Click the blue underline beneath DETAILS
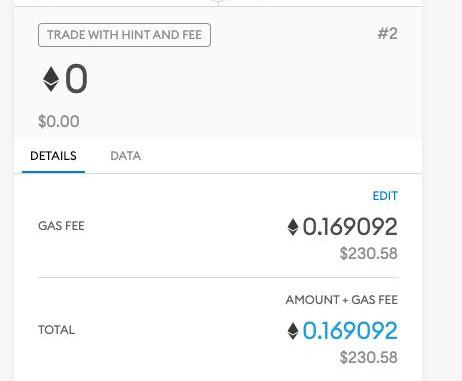The width and height of the screenshot is (462, 381). coord(53,172)
